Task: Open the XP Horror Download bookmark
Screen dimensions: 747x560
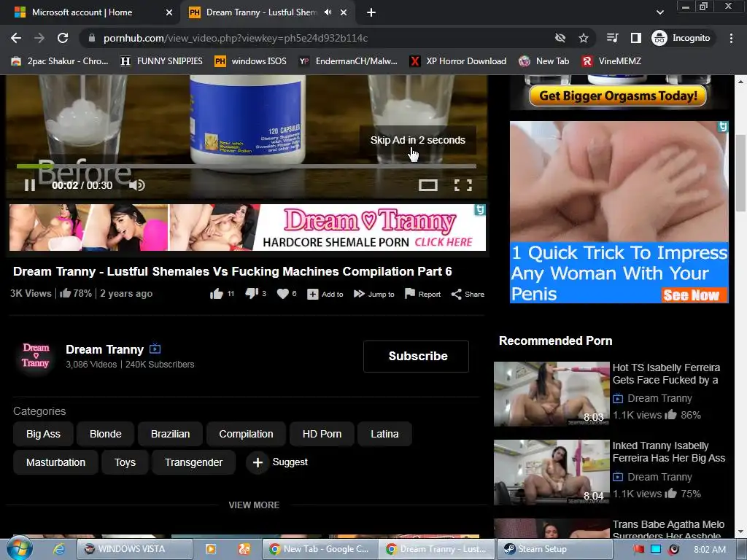Action: click(x=458, y=61)
